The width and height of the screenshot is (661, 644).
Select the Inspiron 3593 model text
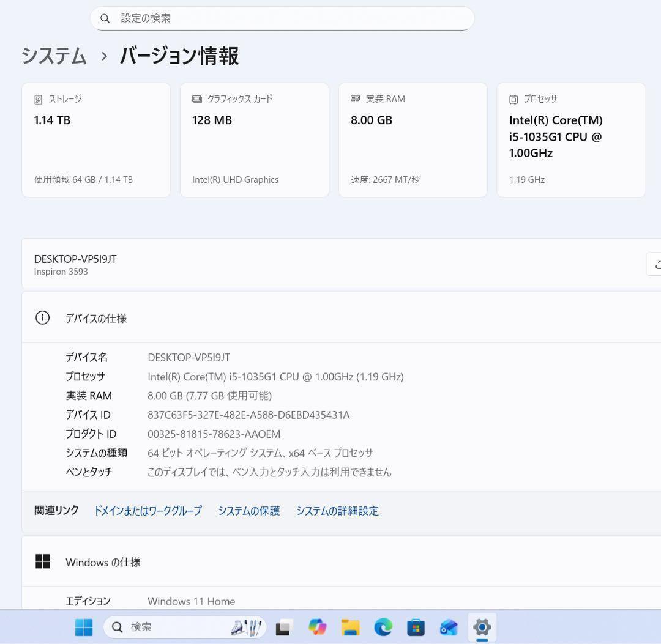pyautogui.click(x=61, y=272)
